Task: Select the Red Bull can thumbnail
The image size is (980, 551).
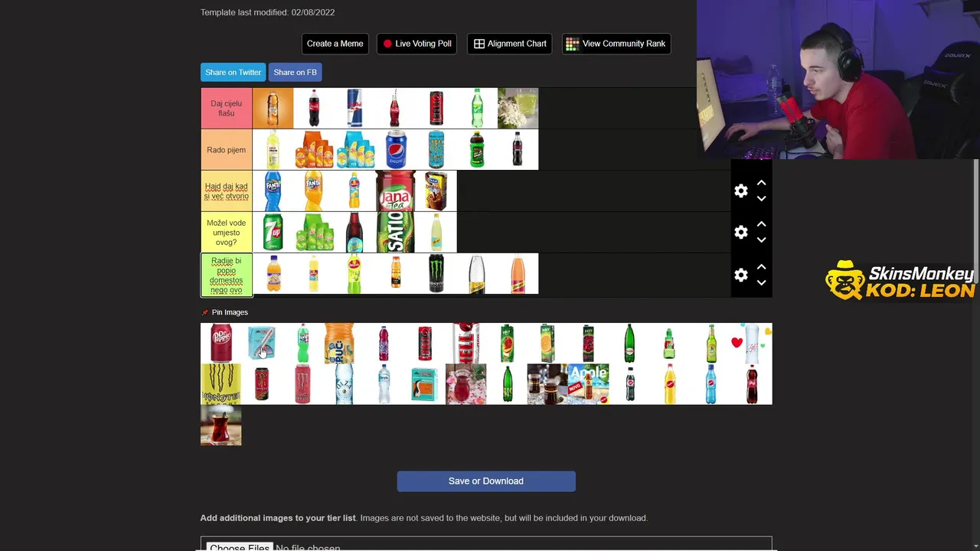Action: click(354, 108)
